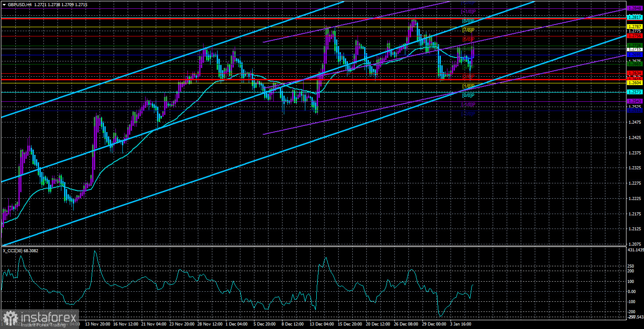Viewport: 644px width, 329px height.
Task: Click the 1.2475 price axis value
Action: pyautogui.click(x=634, y=122)
